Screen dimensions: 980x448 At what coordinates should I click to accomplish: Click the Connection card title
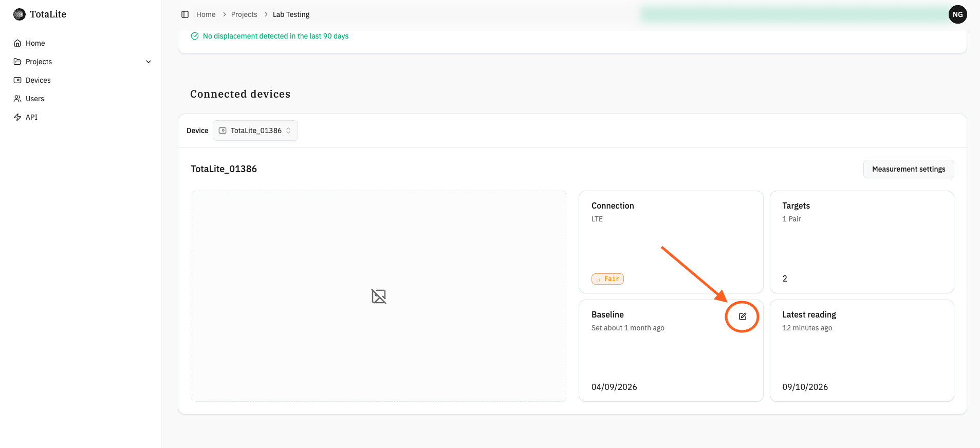(613, 206)
